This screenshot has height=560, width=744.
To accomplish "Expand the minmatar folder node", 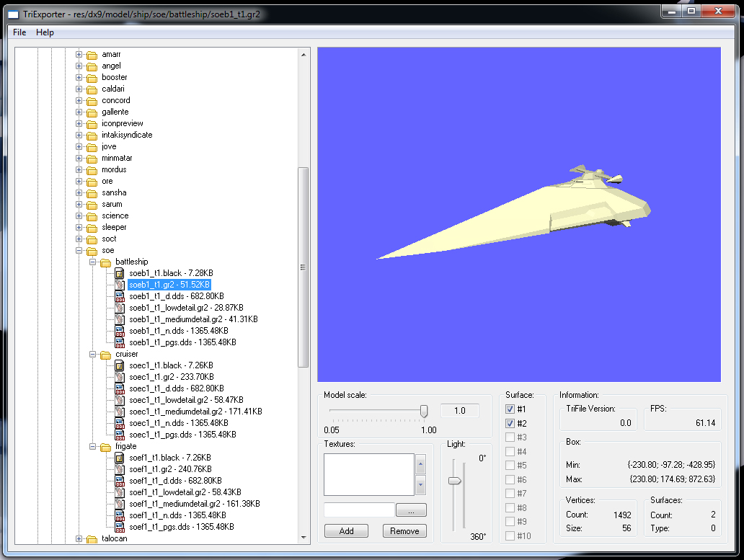I will [x=79, y=159].
